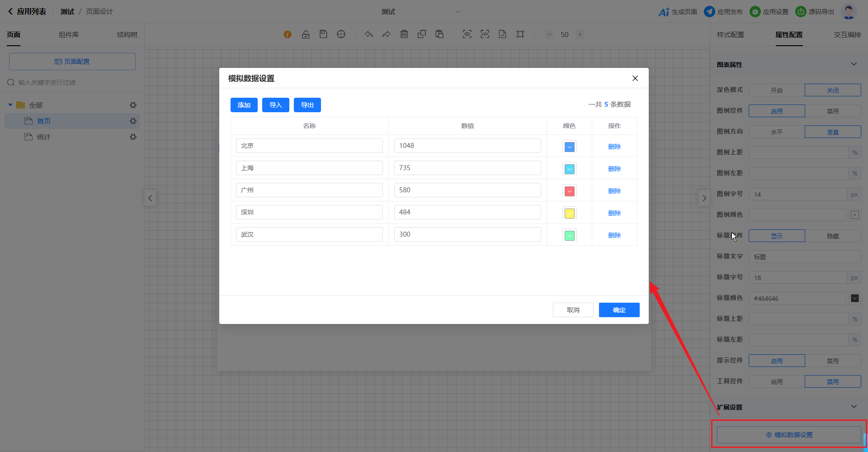Click the value field containing 735
This screenshot has width=868, height=452.
(467, 168)
